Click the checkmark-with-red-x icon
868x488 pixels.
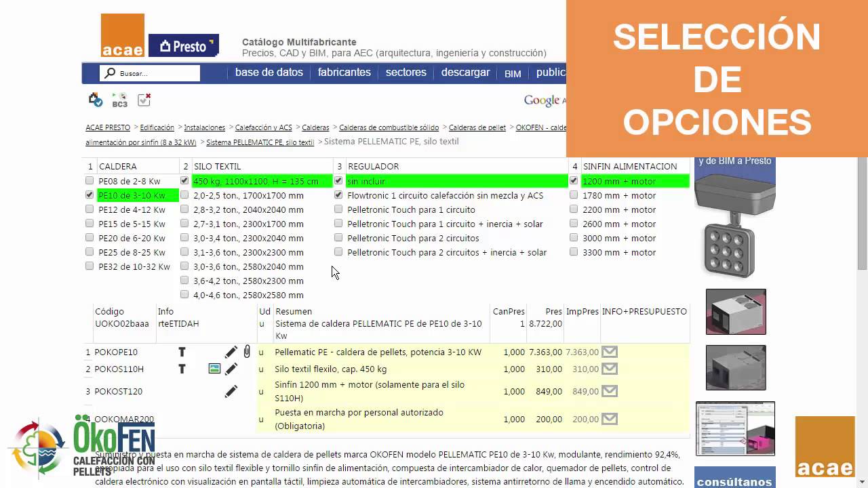(144, 100)
